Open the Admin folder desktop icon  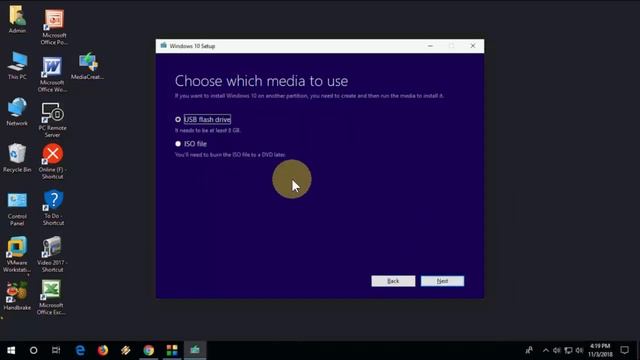17,19
